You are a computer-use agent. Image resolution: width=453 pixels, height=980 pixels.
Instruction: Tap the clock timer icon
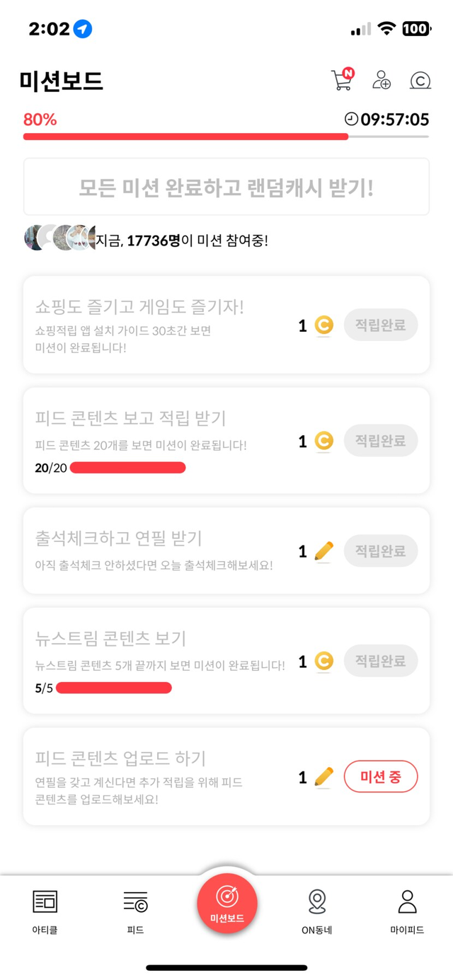[x=351, y=119]
